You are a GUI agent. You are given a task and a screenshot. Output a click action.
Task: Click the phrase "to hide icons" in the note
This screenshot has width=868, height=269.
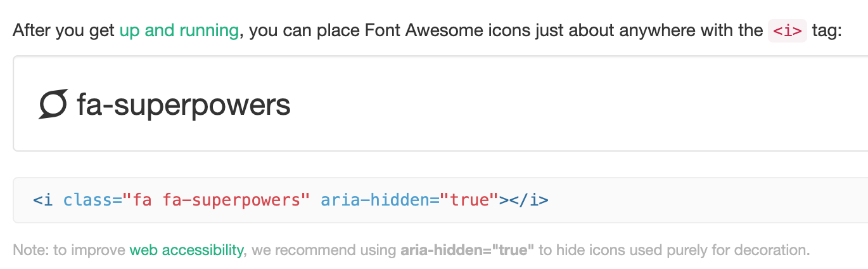tap(579, 250)
